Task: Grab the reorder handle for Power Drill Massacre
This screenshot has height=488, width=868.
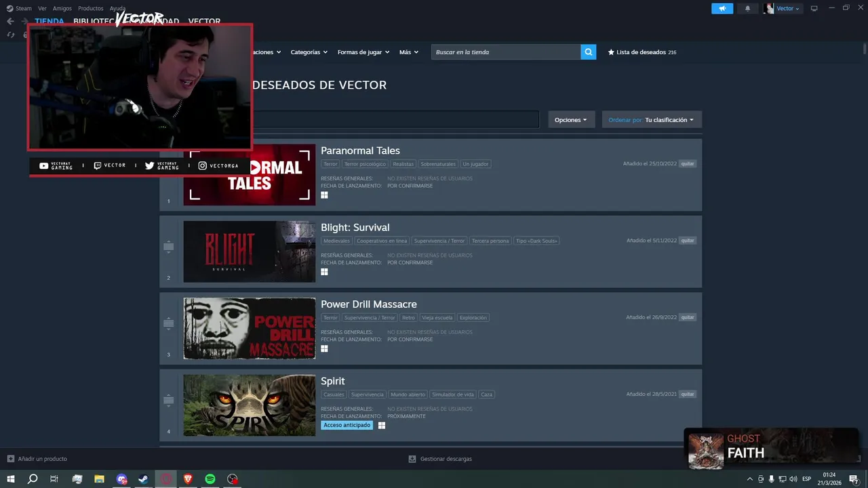Action: click(x=169, y=324)
